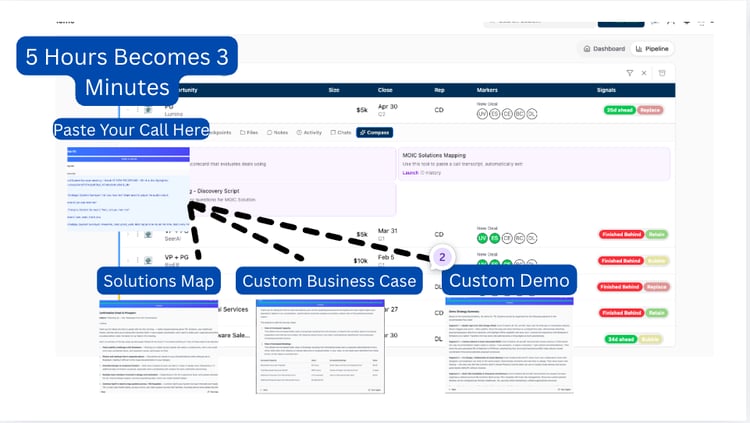Image resolution: width=750 pixels, height=423 pixels.
Task: Toggle green UV marker in Mar 31 row
Action: pyautogui.click(x=484, y=237)
